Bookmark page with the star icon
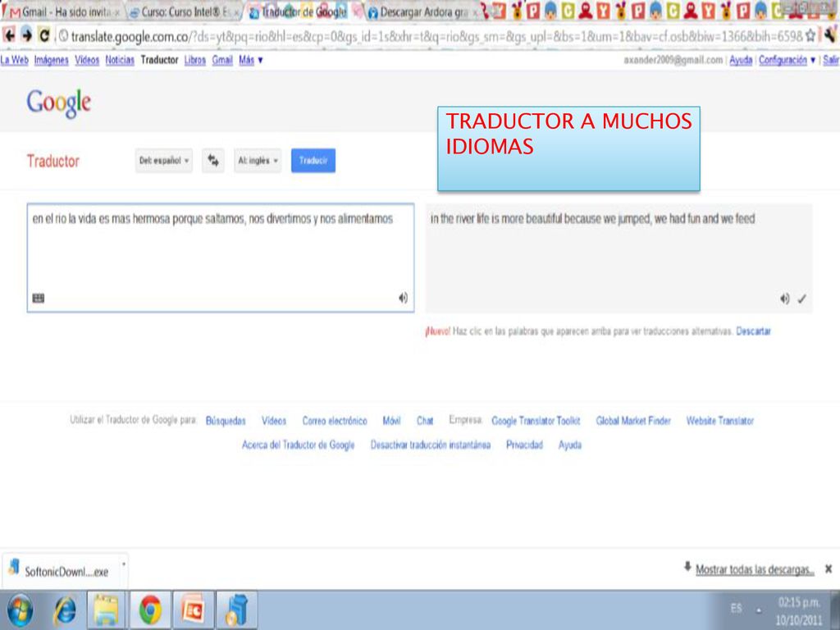840x630 pixels. (x=810, y=36)
